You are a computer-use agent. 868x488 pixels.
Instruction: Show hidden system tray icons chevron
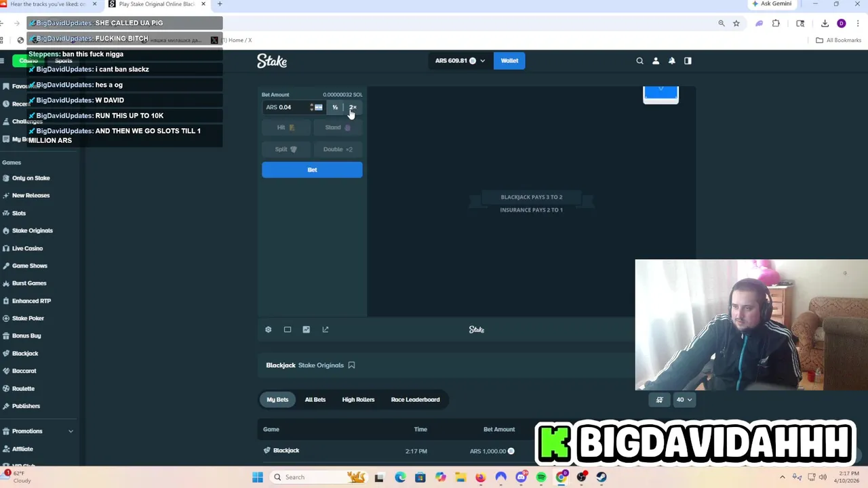click(782, 477)
